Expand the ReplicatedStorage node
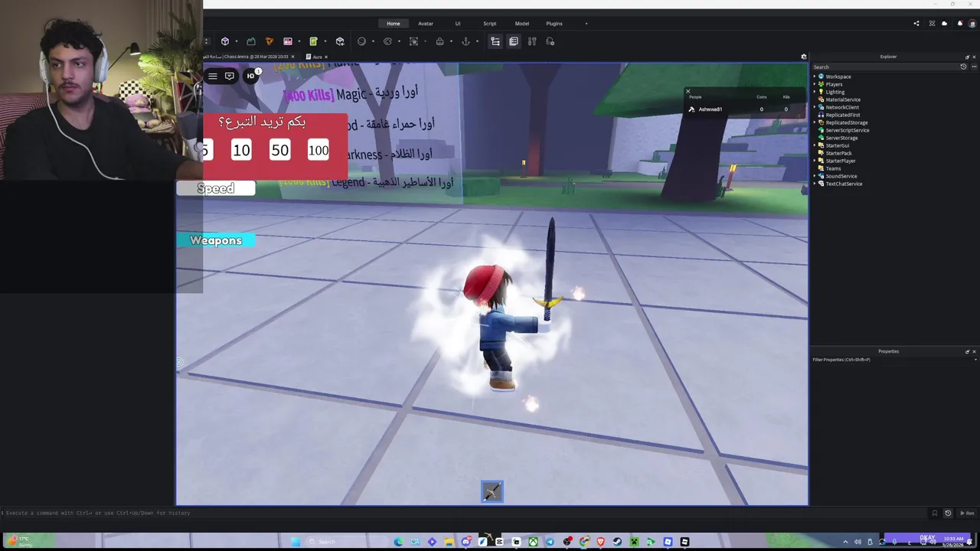 (815, 122)
